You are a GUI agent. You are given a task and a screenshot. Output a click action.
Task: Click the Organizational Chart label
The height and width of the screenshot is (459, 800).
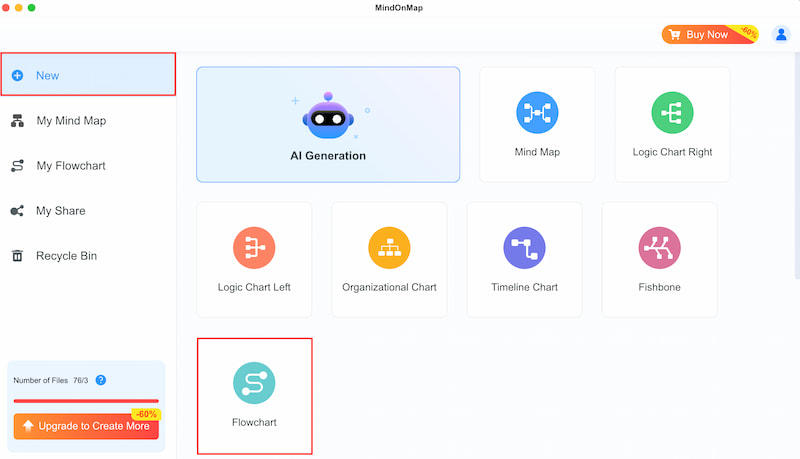(389, 287)
